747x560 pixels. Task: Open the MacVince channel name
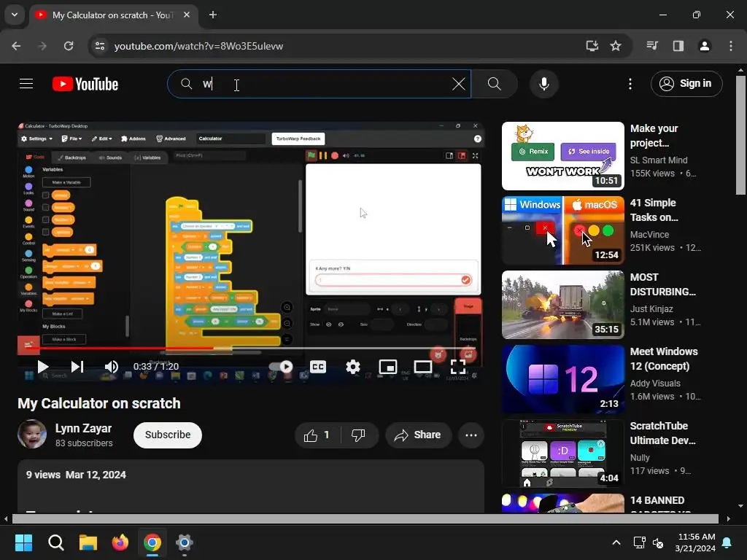click(x=649, y=234)
